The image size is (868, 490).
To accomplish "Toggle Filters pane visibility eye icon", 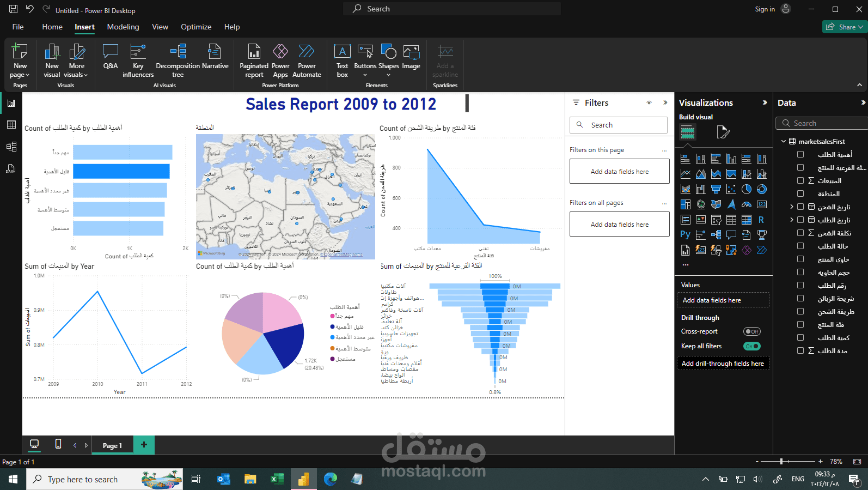I will point(649,102).
